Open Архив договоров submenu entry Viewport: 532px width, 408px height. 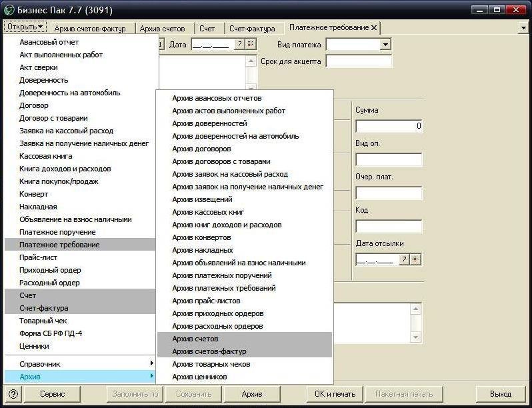coord(245,149)
